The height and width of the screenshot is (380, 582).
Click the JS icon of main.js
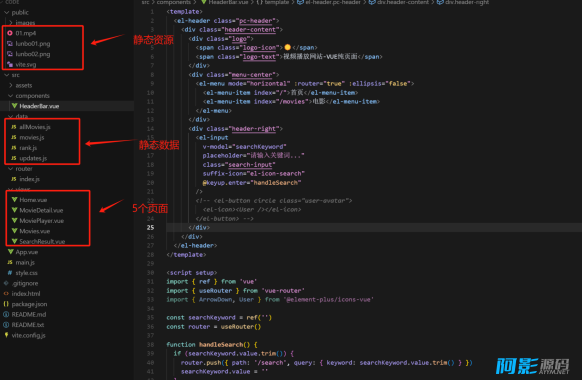point(10,262)
